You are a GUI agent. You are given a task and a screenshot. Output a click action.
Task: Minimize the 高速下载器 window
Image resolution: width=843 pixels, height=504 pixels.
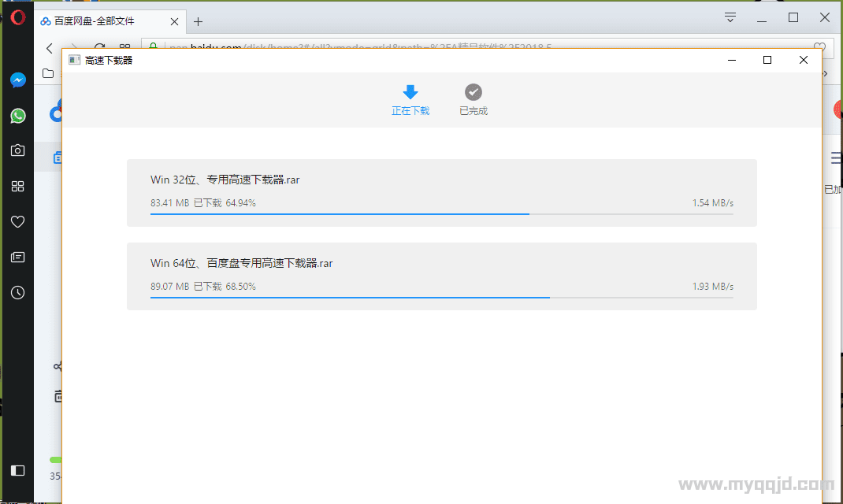[x=732, y=60]
